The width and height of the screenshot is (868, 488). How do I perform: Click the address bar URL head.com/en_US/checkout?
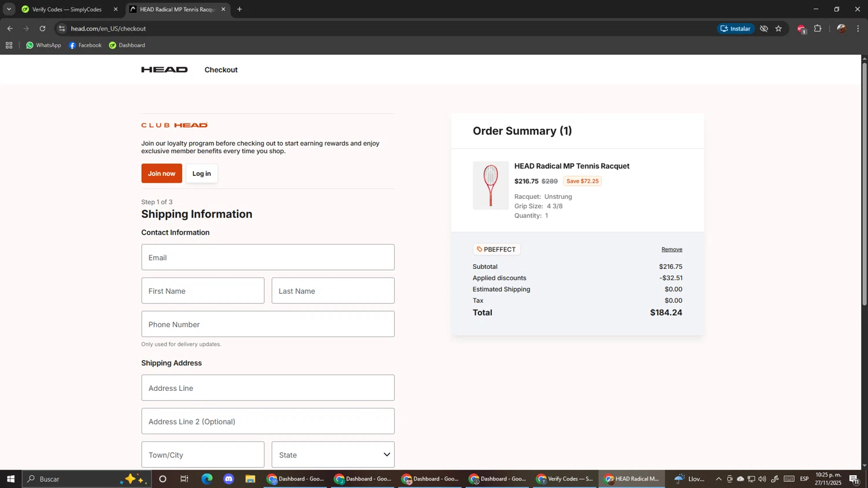pos(108,28)
